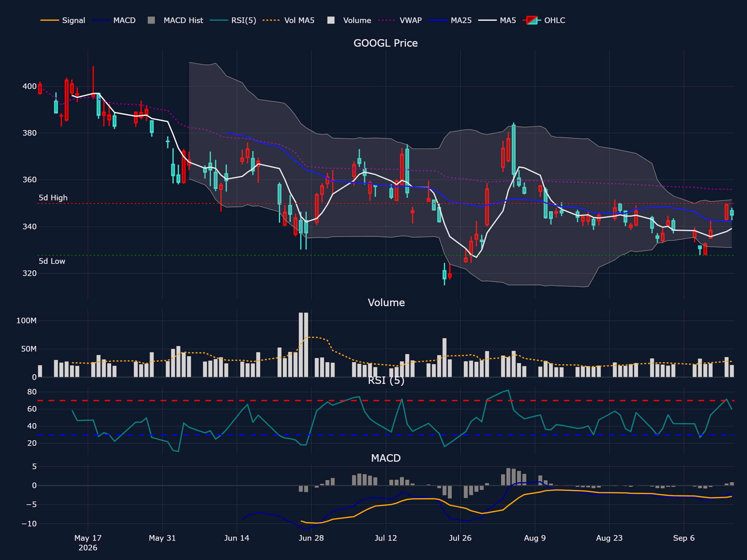Toggle the MACD Hist legend entry
Image resolution: width=747 pixels, height=560 pixels.
175,20
